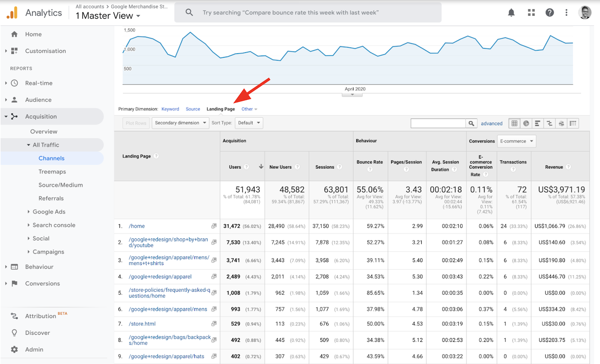Select Channels in the sidebar
This screenshot has width=600, height=364.
[x=52, y=158]
